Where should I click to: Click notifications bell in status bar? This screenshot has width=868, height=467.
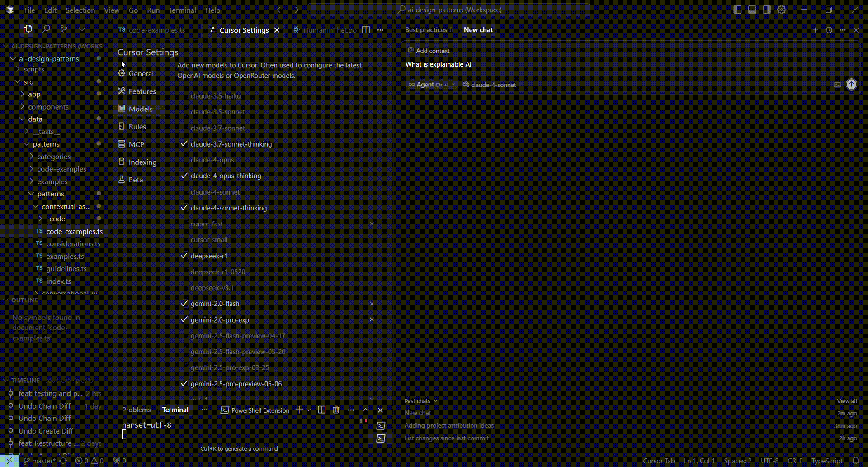pos(856,461)
